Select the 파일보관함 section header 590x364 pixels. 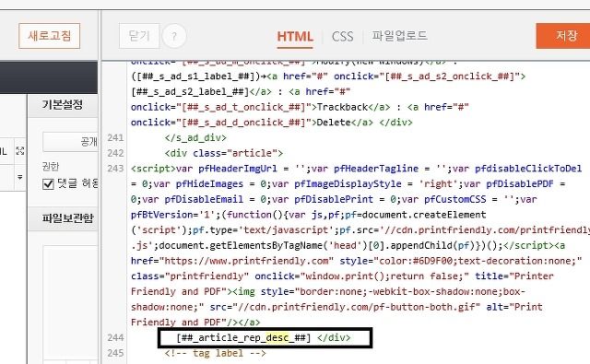[67, 218]
